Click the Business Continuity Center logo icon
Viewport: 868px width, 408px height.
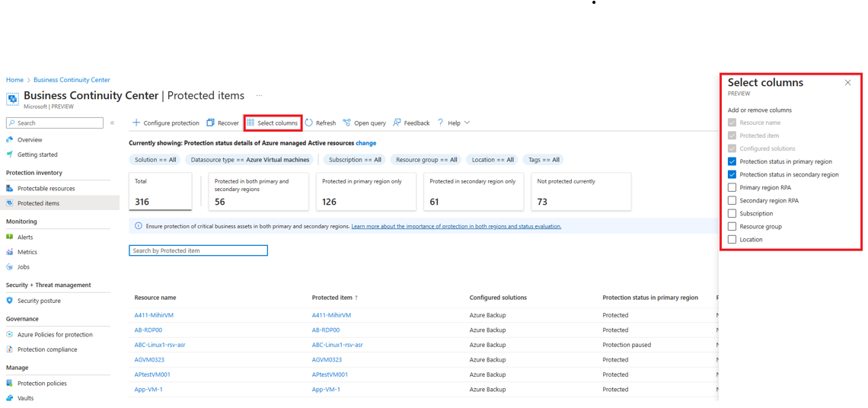point(13,98)
